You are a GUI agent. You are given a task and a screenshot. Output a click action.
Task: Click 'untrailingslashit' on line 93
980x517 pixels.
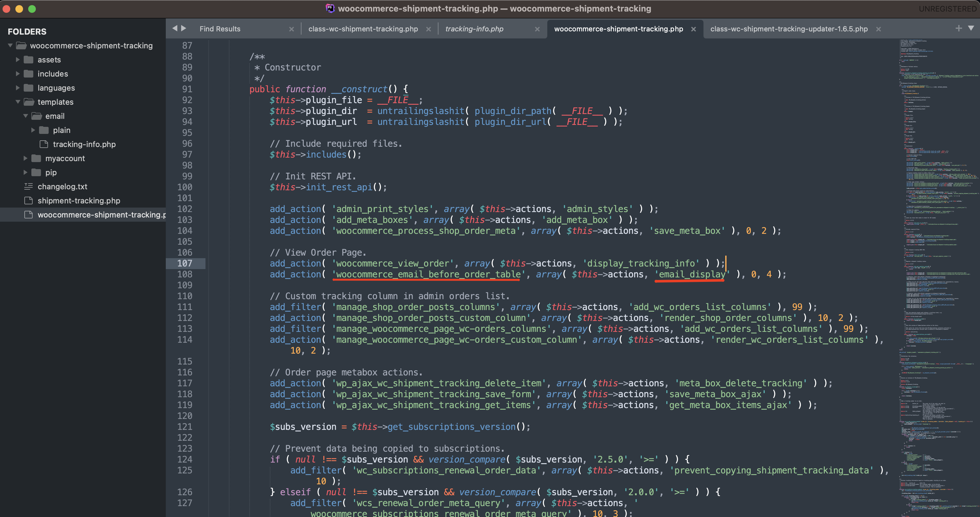[421, 111]
